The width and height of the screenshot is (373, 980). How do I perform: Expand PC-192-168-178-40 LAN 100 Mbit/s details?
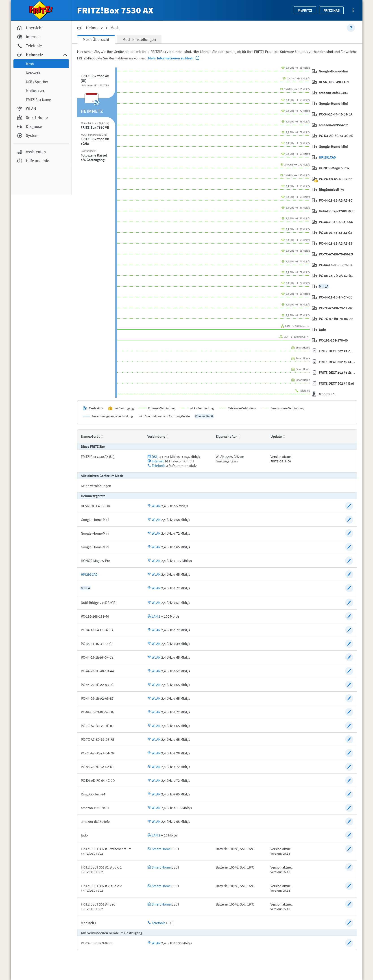[x=308, y=337]
